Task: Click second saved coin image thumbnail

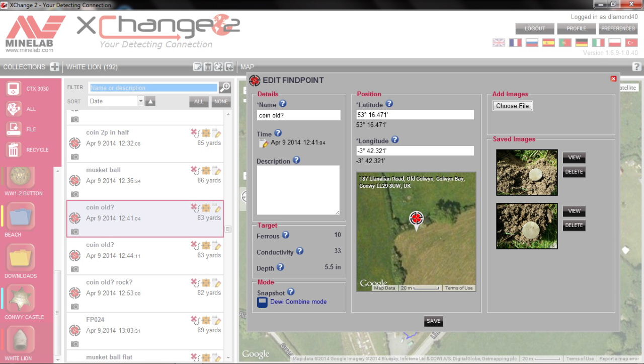Action: click(x=527, y=226)
